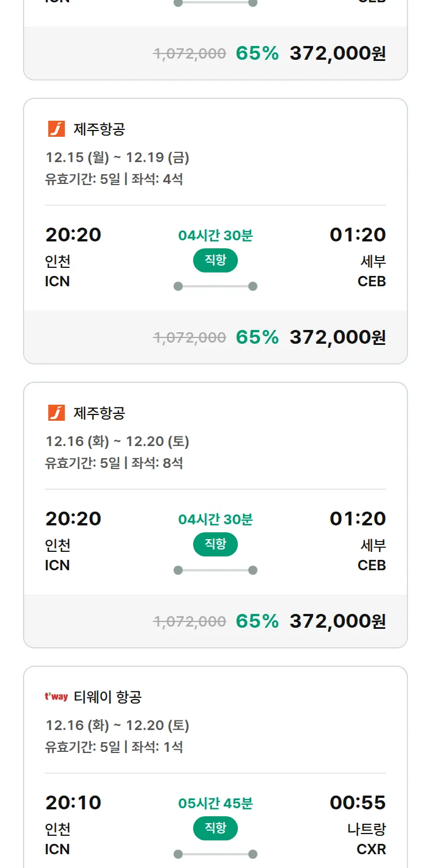Tap the 직항 badge on the t'way flight

pos(215,828)
